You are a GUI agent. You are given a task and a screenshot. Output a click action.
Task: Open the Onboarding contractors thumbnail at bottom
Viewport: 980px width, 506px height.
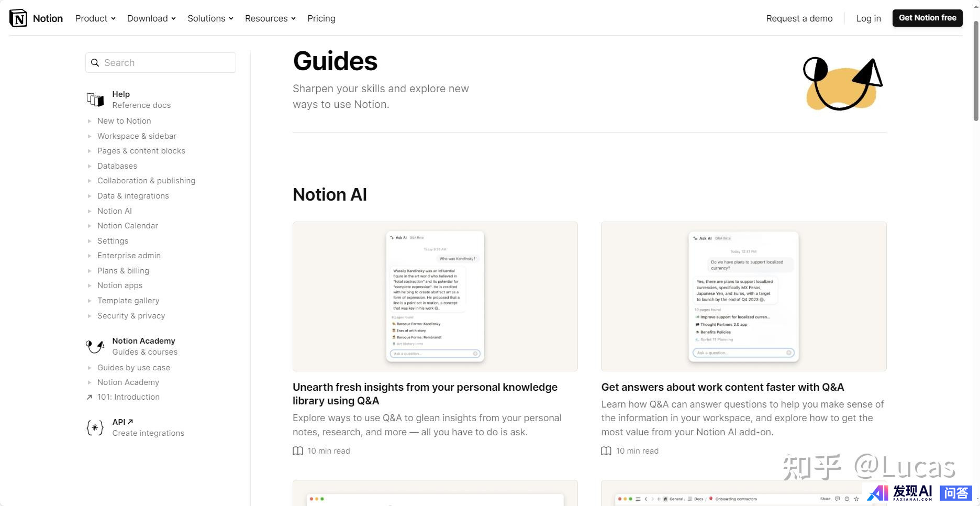click(743, 493)
